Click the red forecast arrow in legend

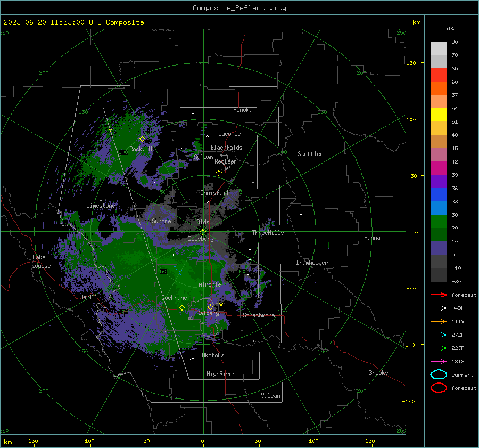click(x=439, y=295)
